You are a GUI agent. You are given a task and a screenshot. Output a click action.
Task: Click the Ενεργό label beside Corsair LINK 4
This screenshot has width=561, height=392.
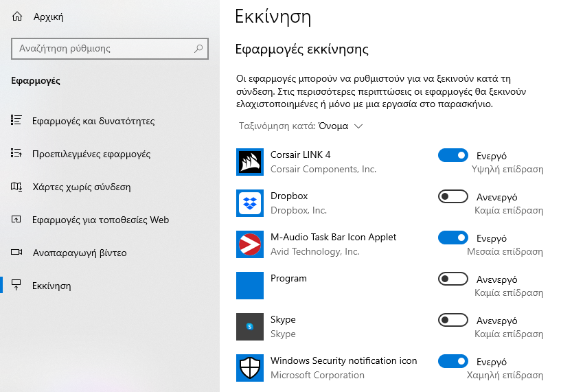(x=492, y=156)
